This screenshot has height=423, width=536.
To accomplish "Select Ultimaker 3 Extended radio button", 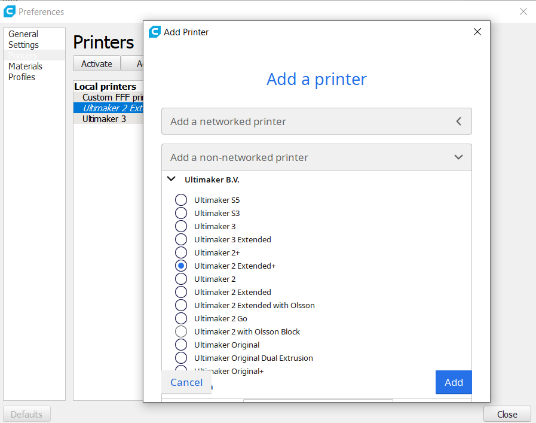I will point(181,239).
